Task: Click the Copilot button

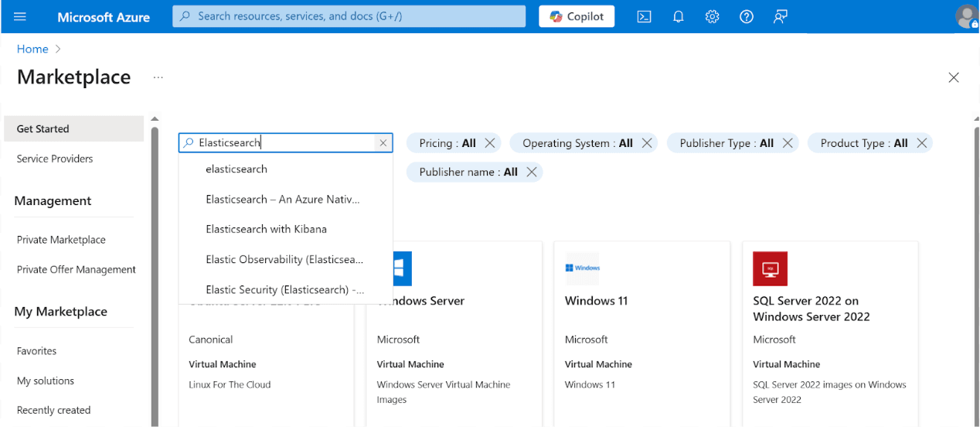Action: [577, 16]
